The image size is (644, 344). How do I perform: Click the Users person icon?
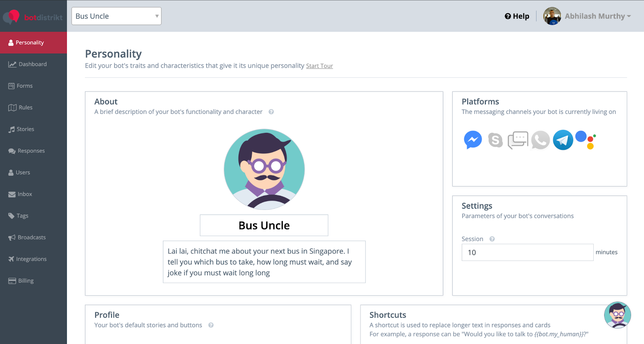tap(11, 172)
